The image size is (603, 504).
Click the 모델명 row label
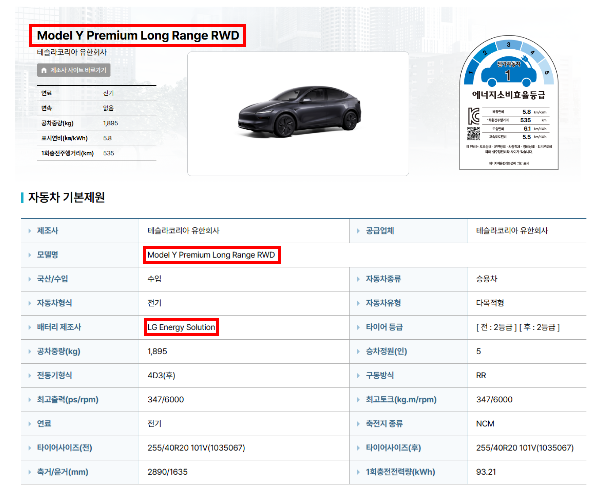tap(47, 254)
